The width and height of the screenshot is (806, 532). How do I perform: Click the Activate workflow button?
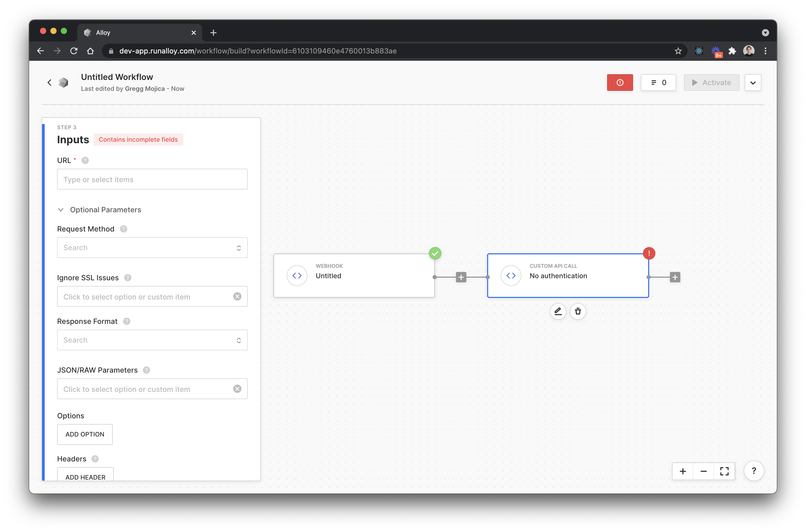pyautogui.click(x=711, y=83)
